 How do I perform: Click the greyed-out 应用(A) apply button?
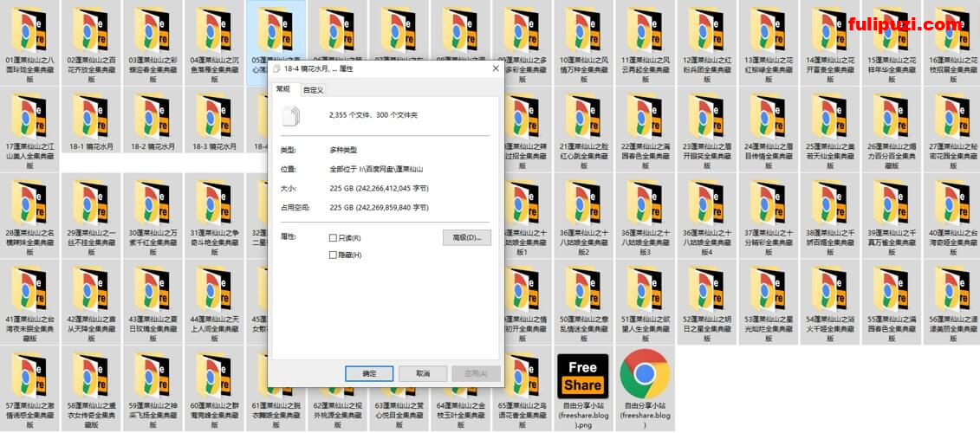477,373
